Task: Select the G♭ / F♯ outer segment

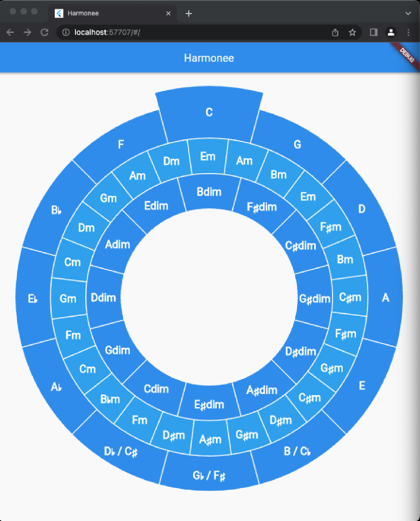Action: click(209, 475)
